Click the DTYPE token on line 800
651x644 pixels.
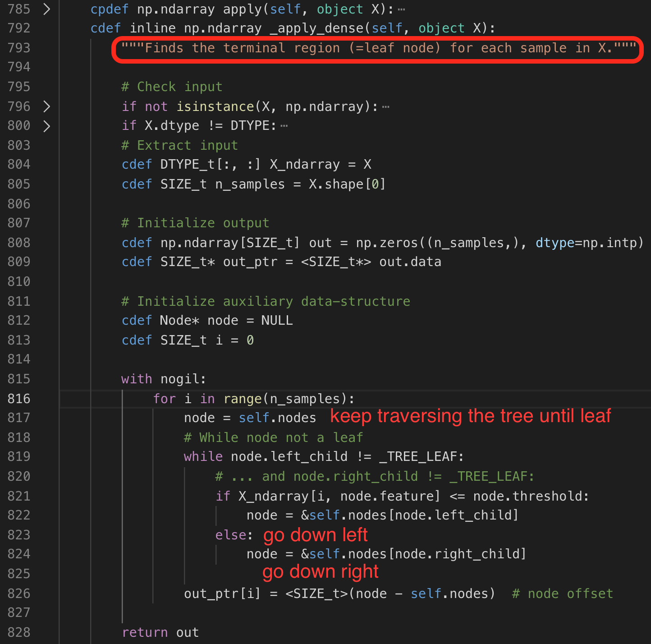pos(251,125)
